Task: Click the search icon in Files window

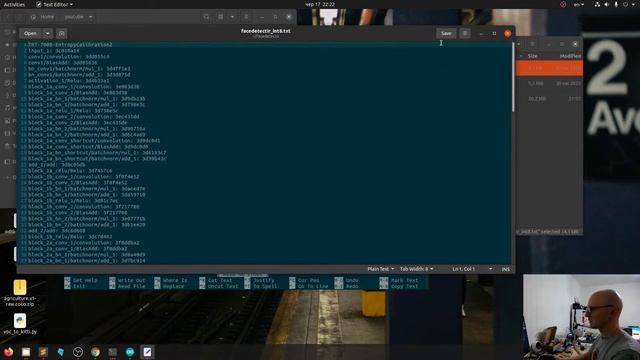Action: [207, 17]
